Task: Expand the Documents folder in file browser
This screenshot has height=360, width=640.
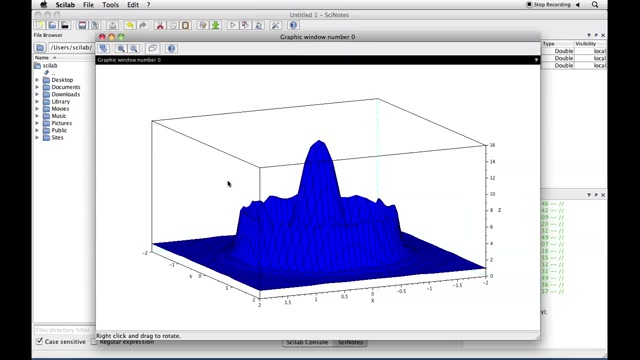Action: click(x=37, y=87)
